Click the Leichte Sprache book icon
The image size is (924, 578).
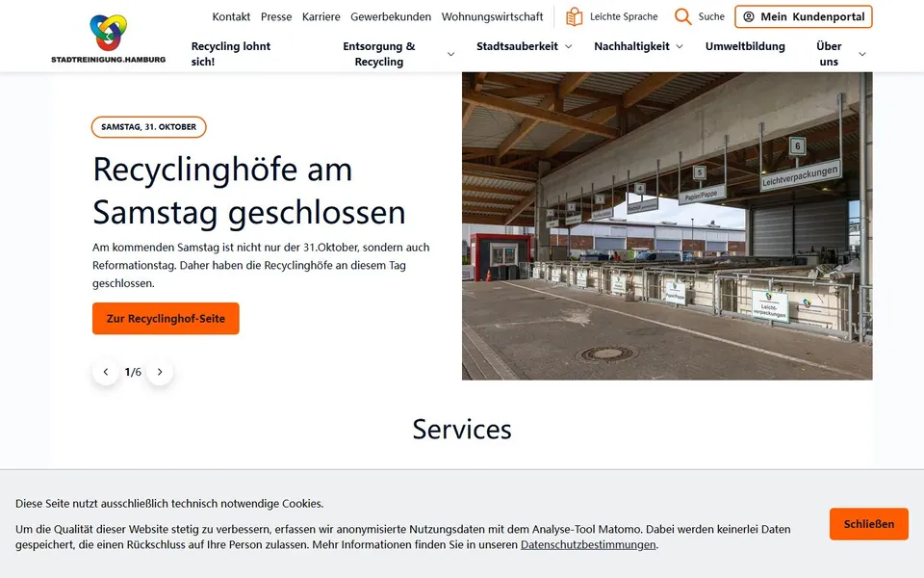574,16
